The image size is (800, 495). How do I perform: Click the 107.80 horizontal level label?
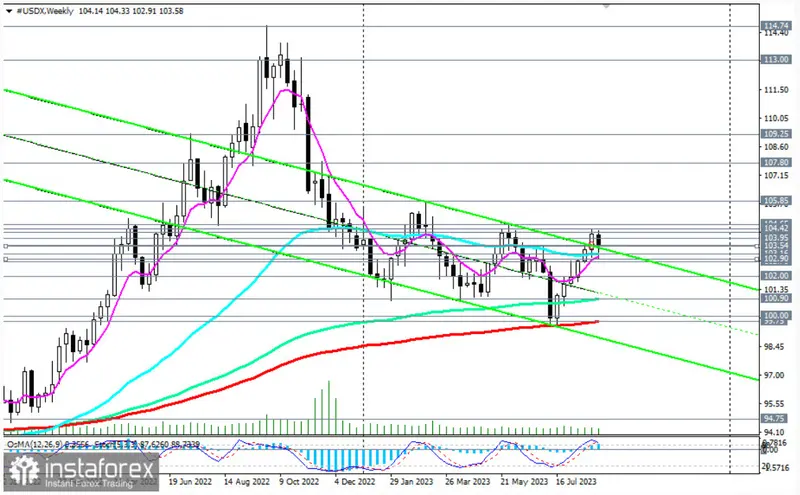776,161
